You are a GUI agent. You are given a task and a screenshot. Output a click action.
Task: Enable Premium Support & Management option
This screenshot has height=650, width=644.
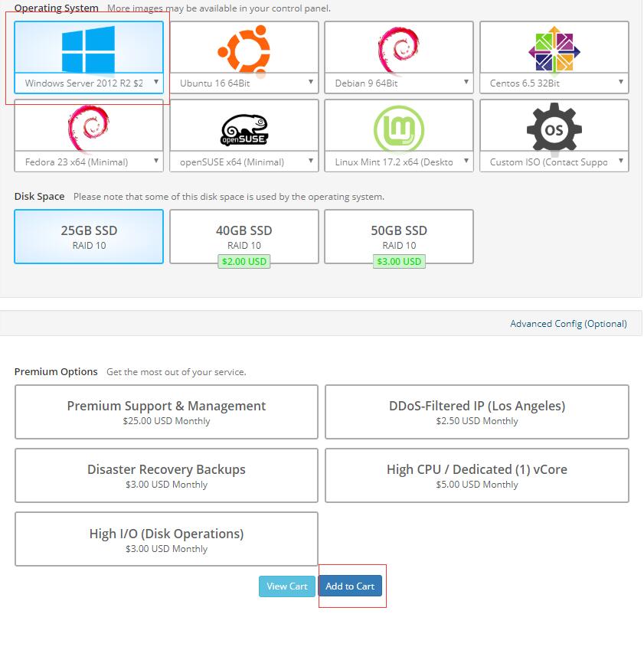tap(166, 412)
